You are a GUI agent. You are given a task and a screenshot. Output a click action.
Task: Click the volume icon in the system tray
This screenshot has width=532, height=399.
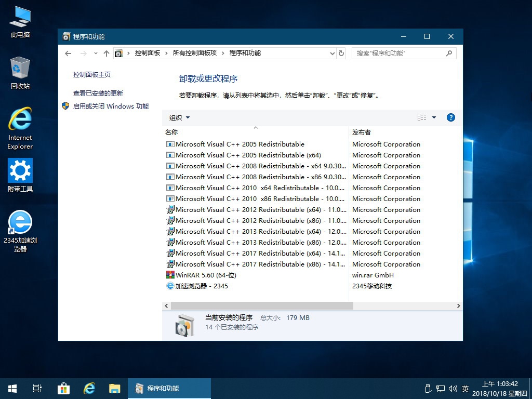(453, 389)
